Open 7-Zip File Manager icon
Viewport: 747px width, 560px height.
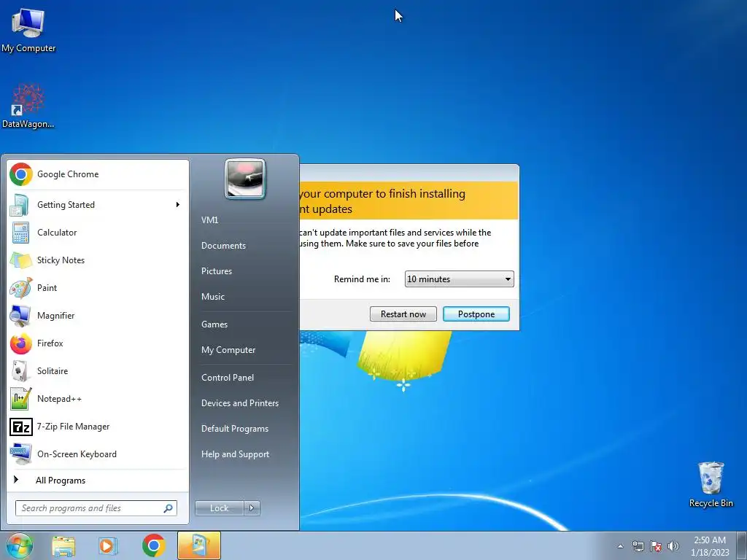pos(20,427)
